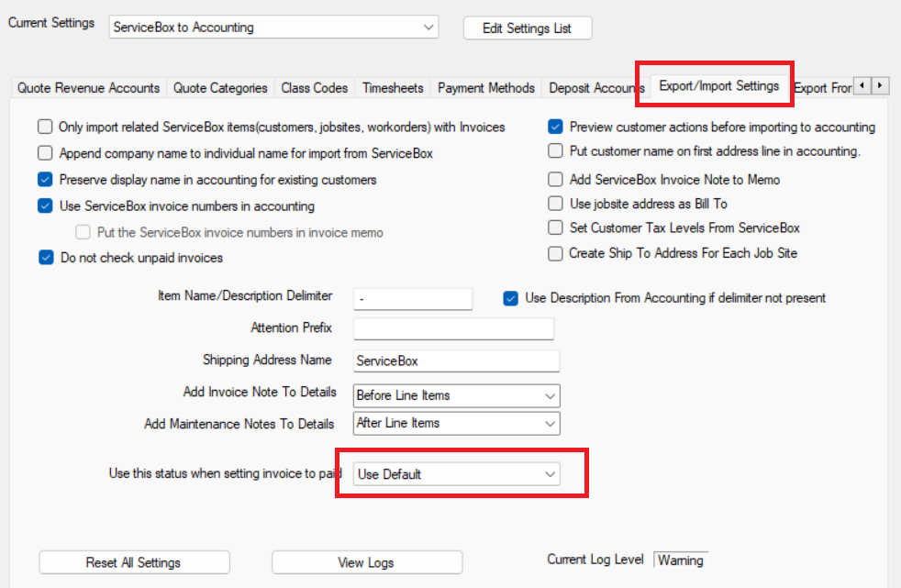Switch to Deposit Accounts tab

coord(596,88)
